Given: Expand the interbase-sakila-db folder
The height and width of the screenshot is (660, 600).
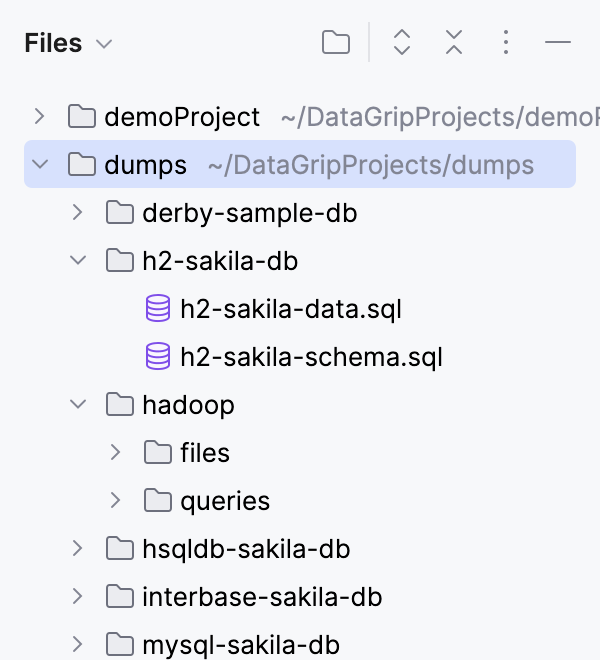Looking at the screenshot, I should [77, 596].
